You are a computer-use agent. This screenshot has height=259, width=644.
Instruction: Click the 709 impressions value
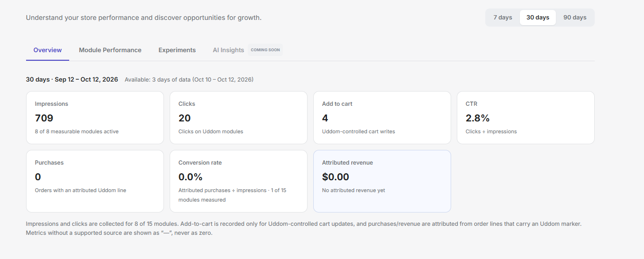(44, 118)
